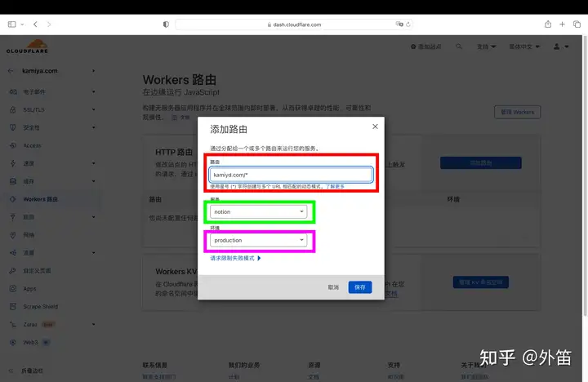Open a new tab with the plus icon
Image resolution: width=588 pixels, height=382 pixels.
click(x=562, y=24)
